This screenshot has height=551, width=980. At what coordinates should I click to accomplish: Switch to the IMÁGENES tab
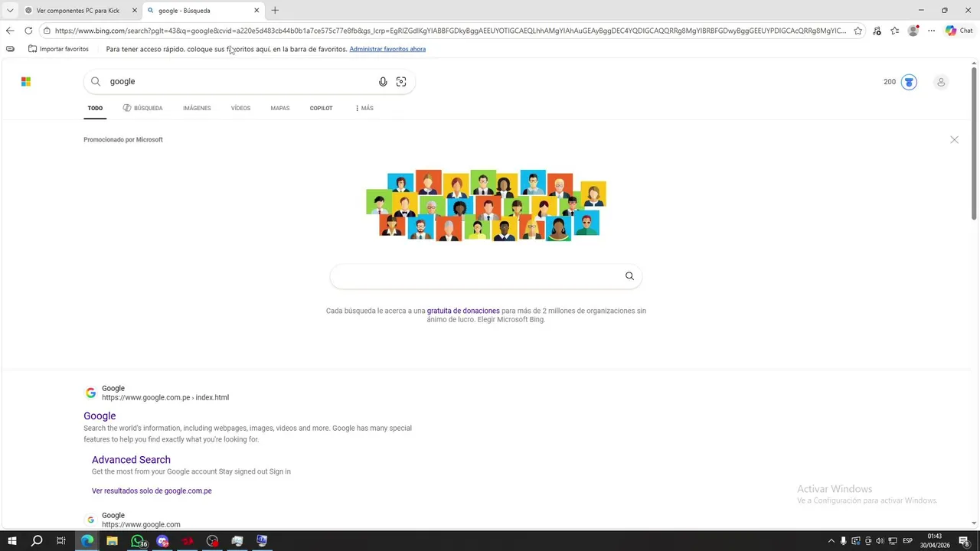pos(197,109)
